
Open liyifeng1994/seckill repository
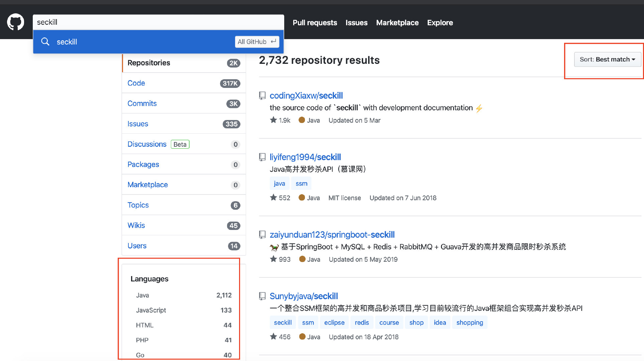tap(305, 157)
